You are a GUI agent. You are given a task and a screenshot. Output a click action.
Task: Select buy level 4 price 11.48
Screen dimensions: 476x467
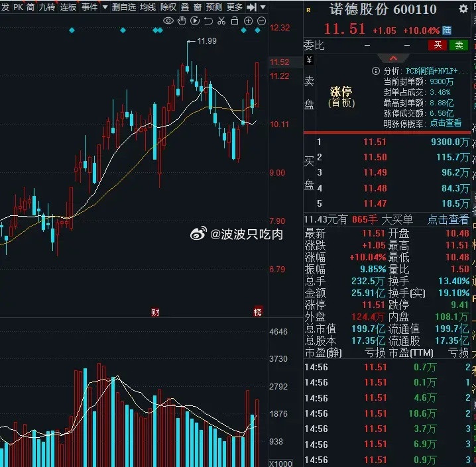(x=375, y=188)
